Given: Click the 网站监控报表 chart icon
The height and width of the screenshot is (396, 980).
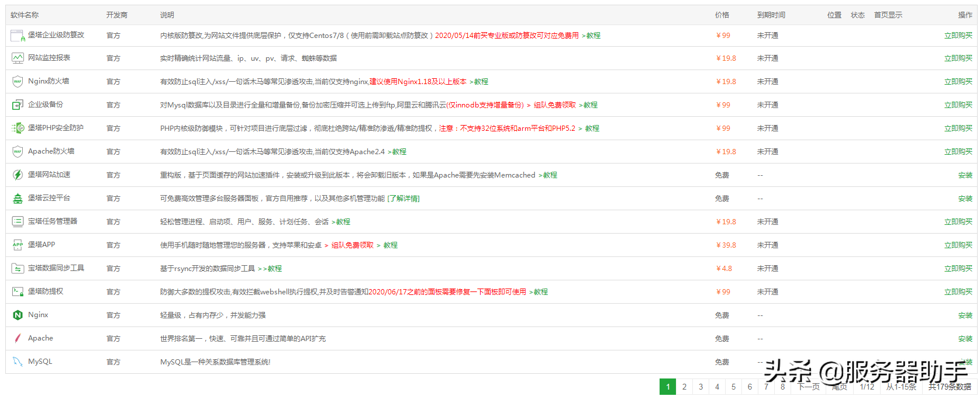Looking at the screenshot, I should point(18,58).
